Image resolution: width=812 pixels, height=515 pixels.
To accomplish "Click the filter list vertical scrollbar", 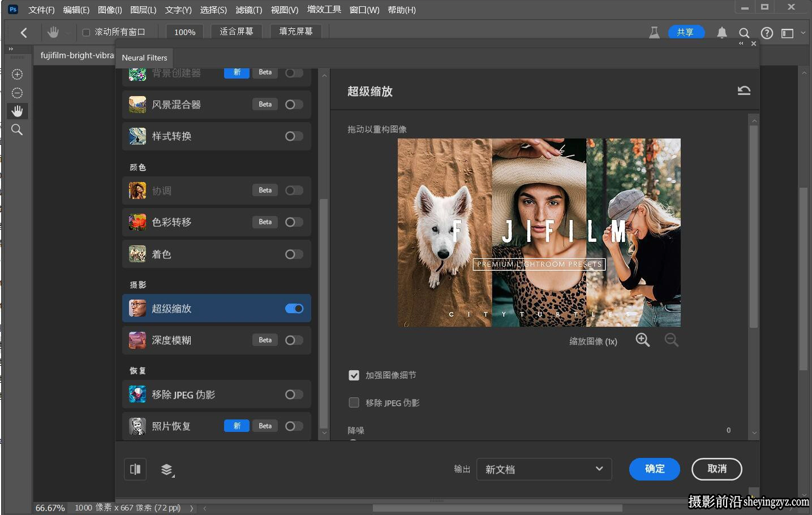I will click(324, 314).
